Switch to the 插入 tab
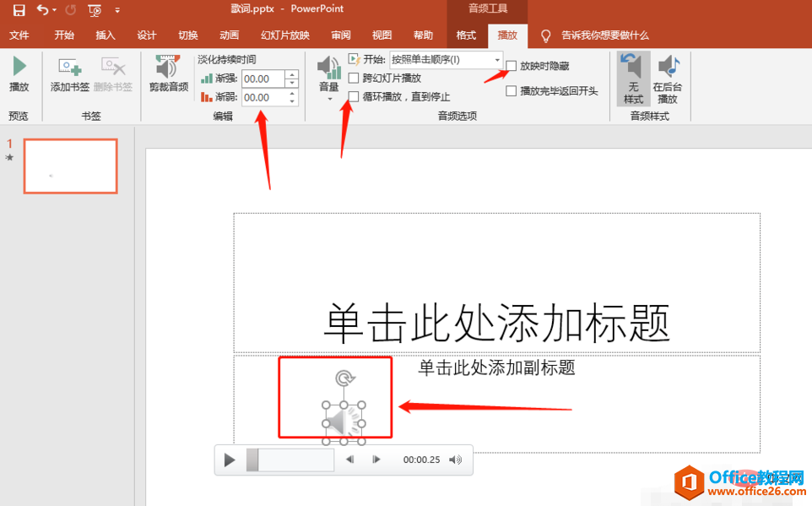Viewport: 812px width, 506px height. [106, 35]
